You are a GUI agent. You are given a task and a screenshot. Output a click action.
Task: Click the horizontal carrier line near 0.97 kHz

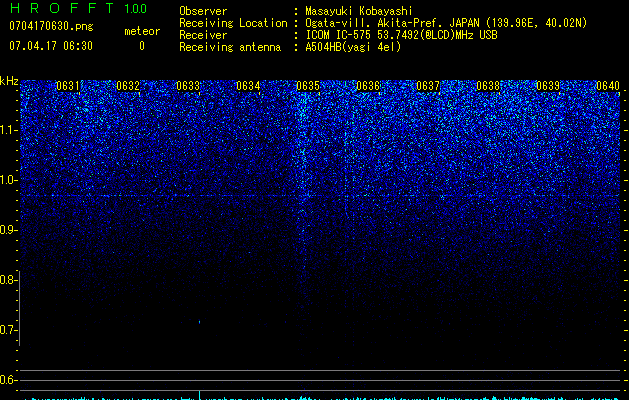pos(320,196)
